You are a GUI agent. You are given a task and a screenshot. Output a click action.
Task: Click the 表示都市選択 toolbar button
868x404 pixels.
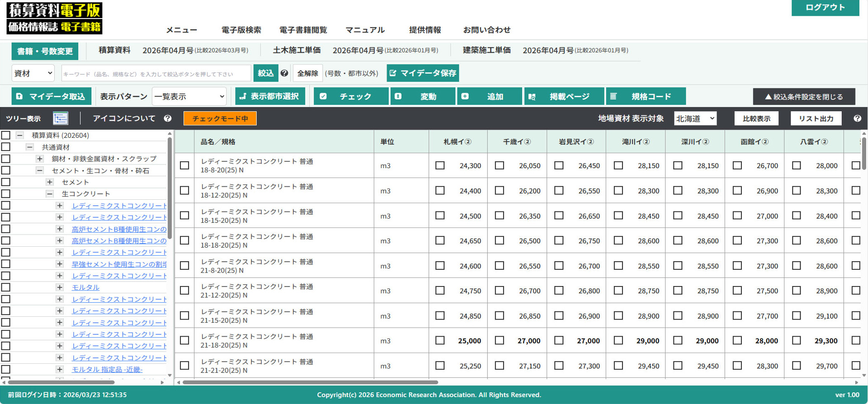[x=269, y=97]
